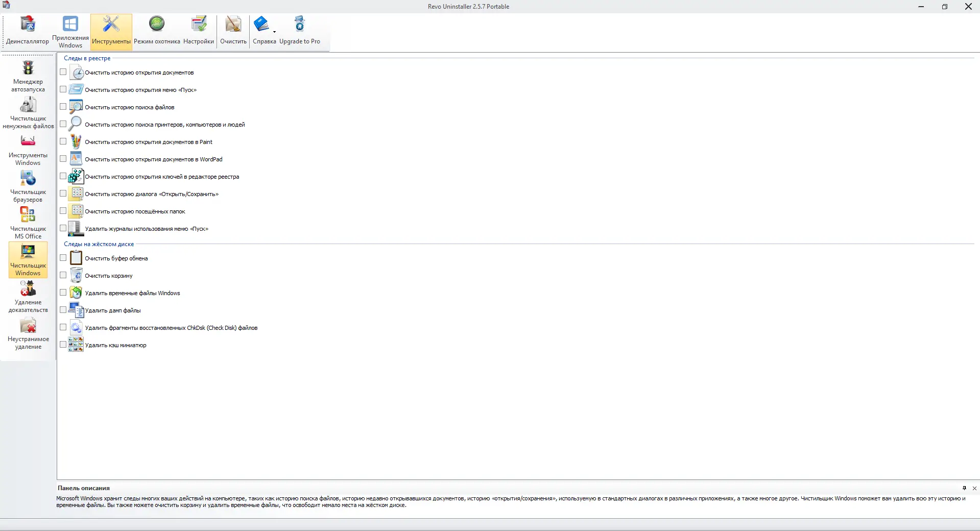Switch to Приложения Windows in toolbar

click(x=70, y=32)
